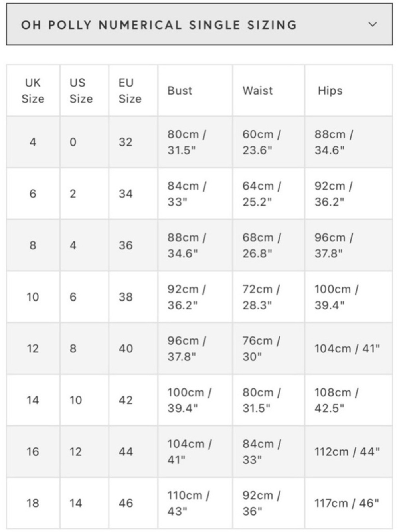
Task: Click the Waist column header
Action: (269, 91)
